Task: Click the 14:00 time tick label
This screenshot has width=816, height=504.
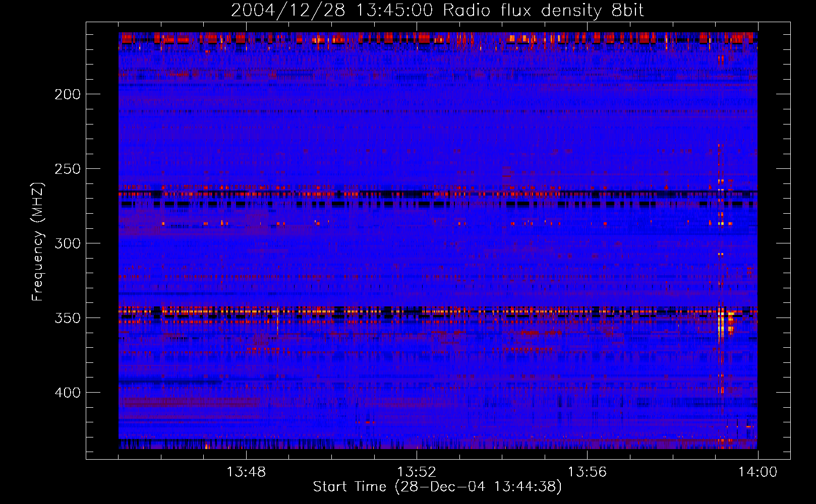Action: coord(757,472)
